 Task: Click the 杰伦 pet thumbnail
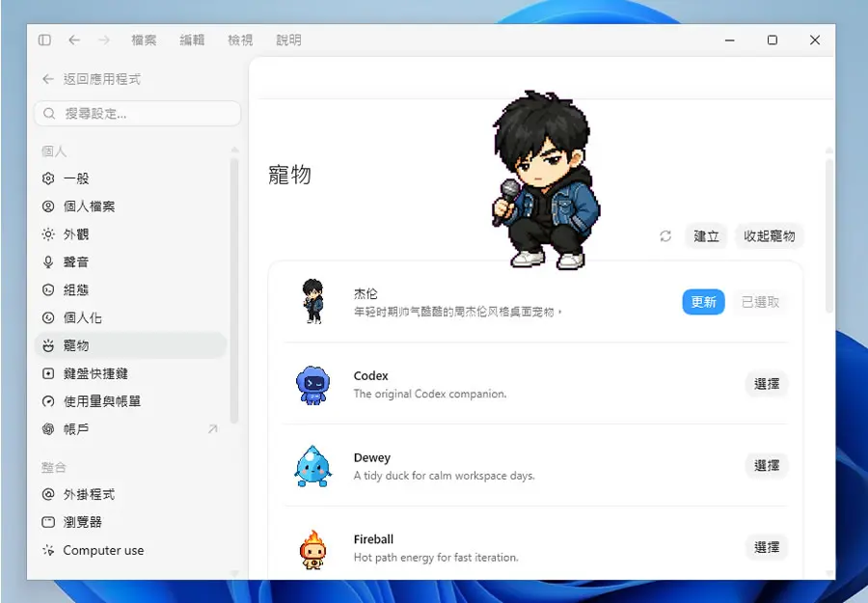[x=312, y=302]
